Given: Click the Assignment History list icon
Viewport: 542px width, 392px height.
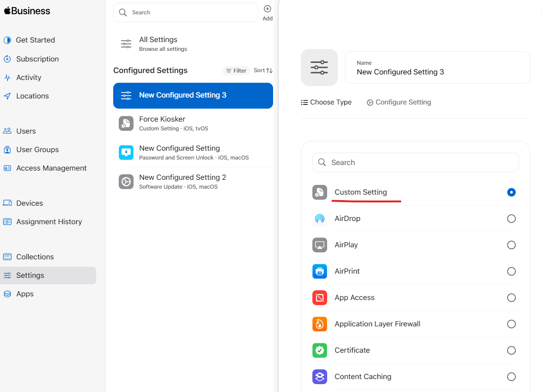Looking at the screenshot, I should (x=7, y=221).
